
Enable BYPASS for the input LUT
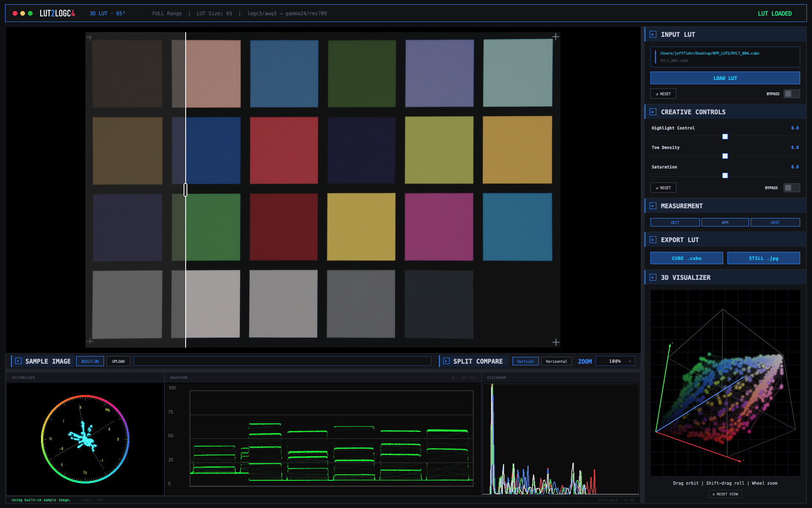[791, 94]
